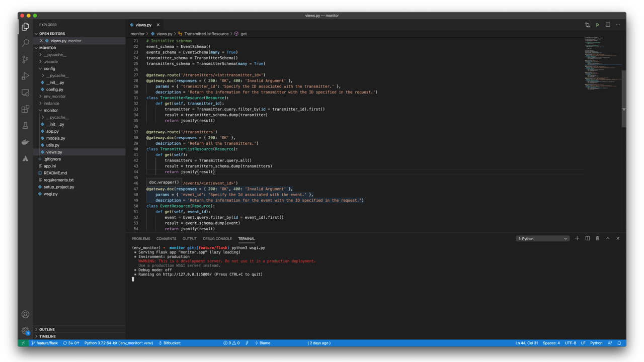Open the Test flask view

[x=25, y=125]
